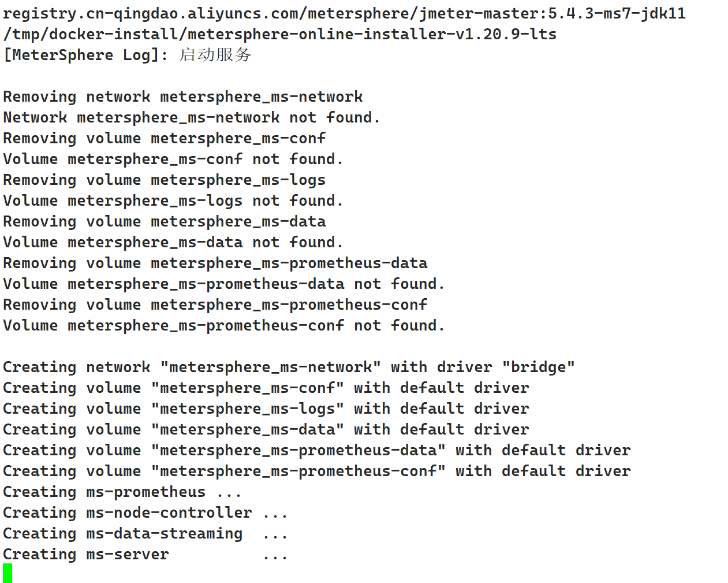
Task: Click "Removing network metersphere_ms-network" line
Action: click(x=182, y=96)
